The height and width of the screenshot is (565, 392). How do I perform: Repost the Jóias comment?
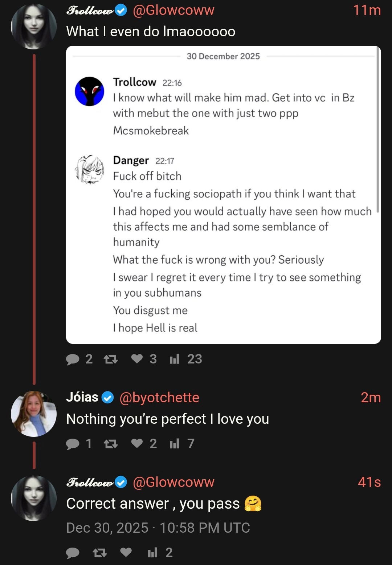pos(111,444)
